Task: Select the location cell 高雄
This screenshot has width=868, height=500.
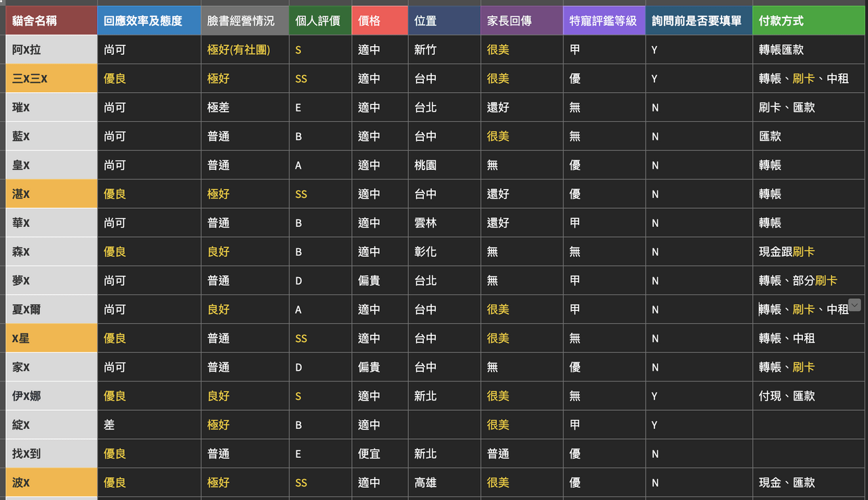Action: click(444, 482)
